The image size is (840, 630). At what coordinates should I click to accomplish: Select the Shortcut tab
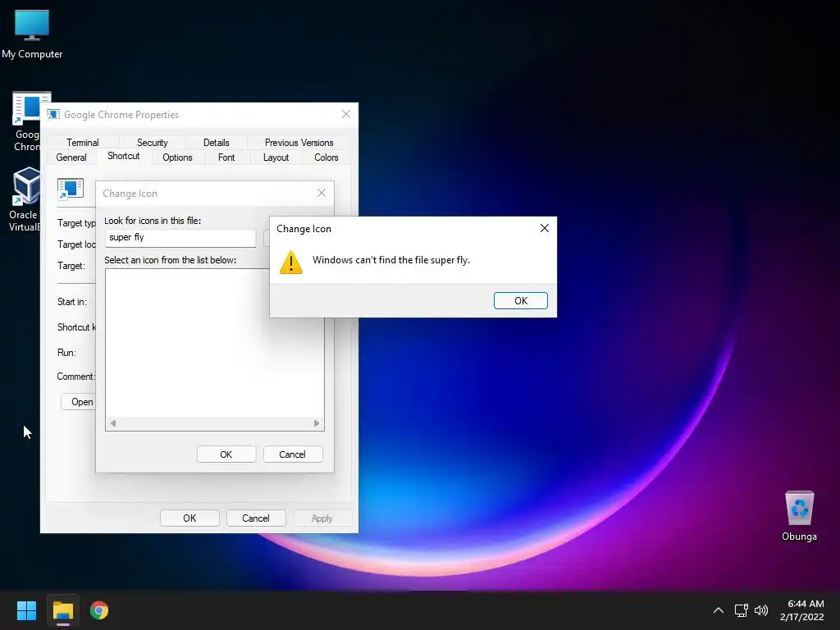click(x=123, y=156)
